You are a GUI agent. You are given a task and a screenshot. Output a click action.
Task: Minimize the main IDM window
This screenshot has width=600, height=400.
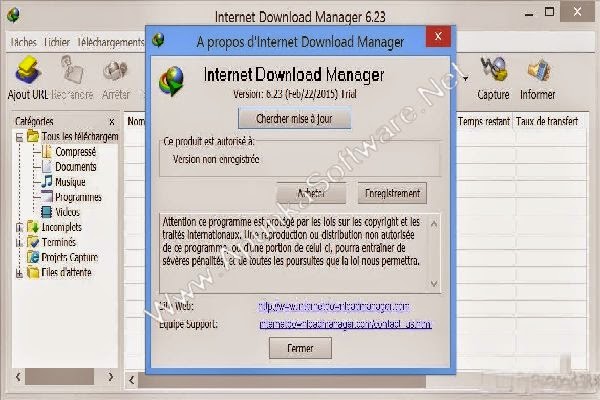pyautogui.click(x=529, y=14)
